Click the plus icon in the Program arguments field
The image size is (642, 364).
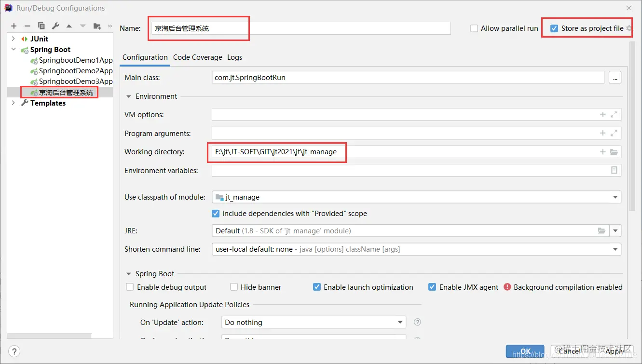point(602,133)
